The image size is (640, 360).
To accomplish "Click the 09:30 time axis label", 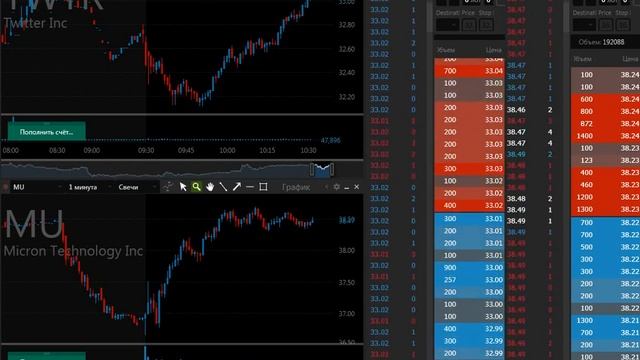I will (x=146, y=150).
